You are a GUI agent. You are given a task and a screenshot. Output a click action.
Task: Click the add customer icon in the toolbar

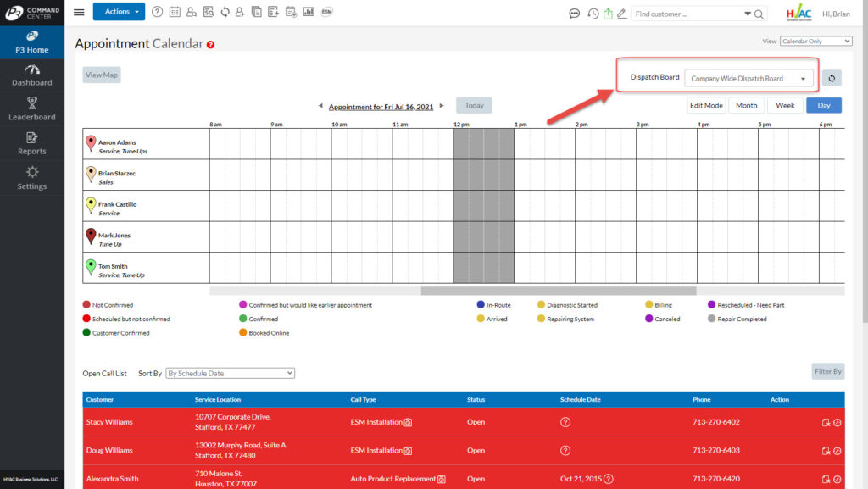coord(241,12)
